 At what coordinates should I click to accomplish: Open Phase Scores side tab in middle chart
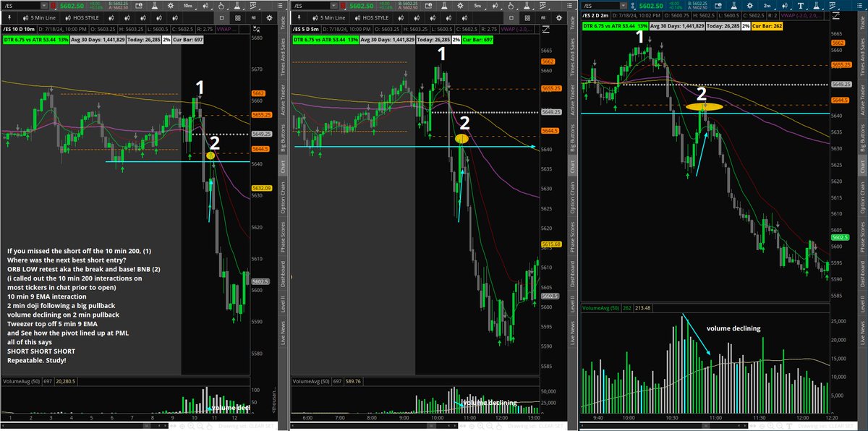[x=572, y=236]
